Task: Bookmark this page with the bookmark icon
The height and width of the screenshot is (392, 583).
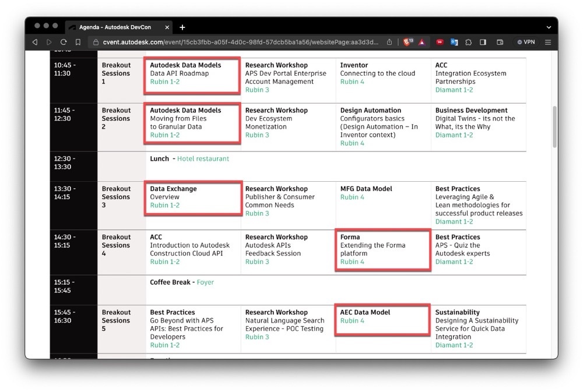Action: 78,42
